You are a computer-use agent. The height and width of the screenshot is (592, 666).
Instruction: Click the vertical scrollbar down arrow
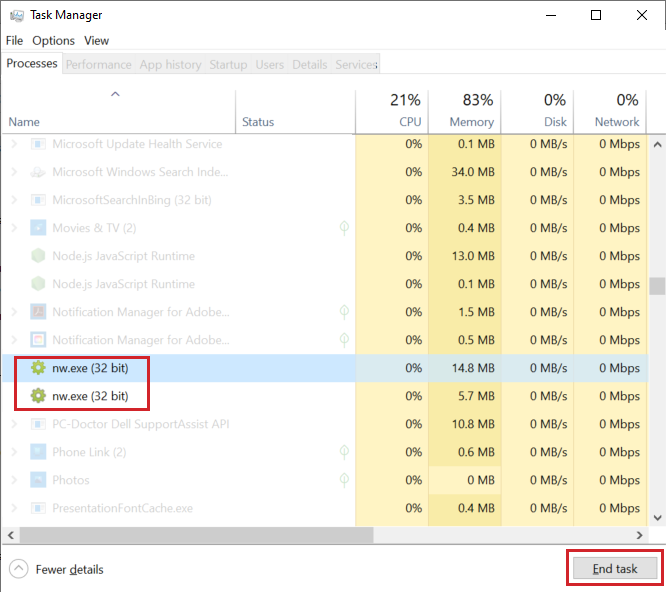click(x=657, y=518)
